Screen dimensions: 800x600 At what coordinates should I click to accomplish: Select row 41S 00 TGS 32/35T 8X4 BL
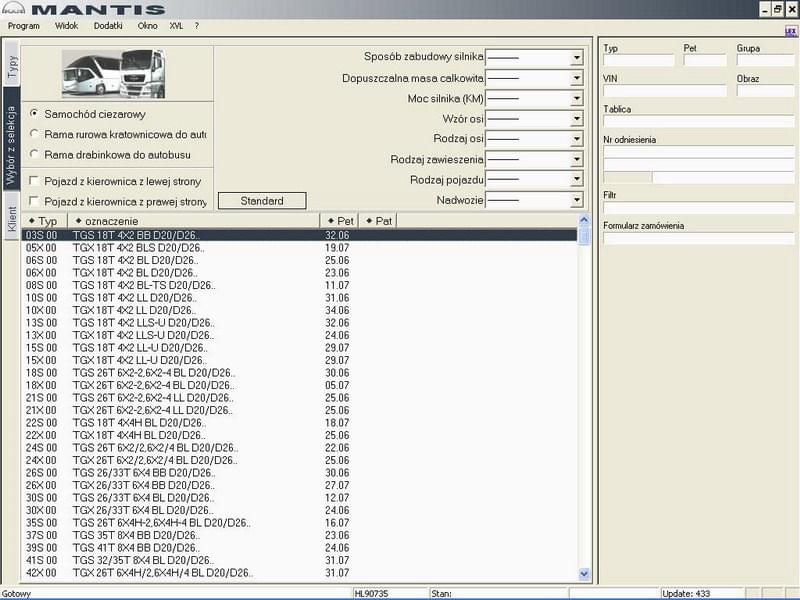299,560
